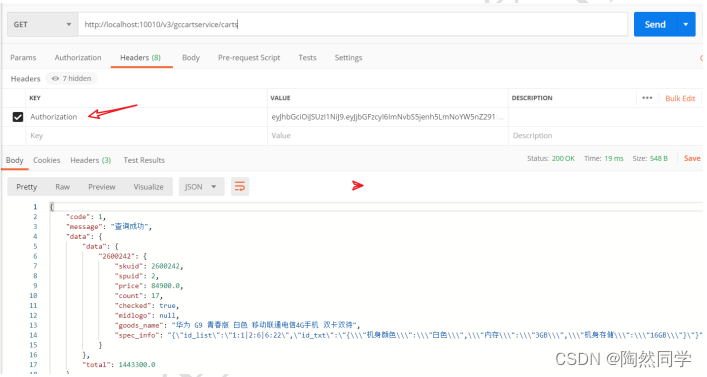Open the GET method dropdown

pyautogui.click(x=42, y=24)
